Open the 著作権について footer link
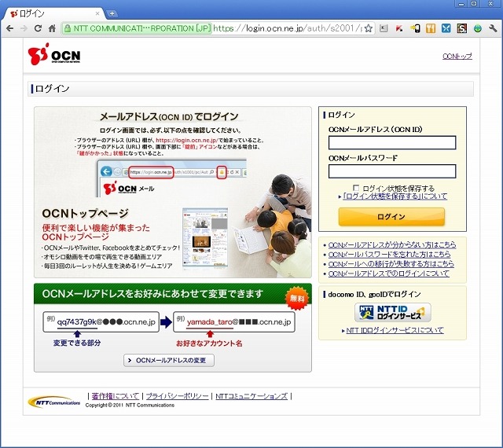 116,396
